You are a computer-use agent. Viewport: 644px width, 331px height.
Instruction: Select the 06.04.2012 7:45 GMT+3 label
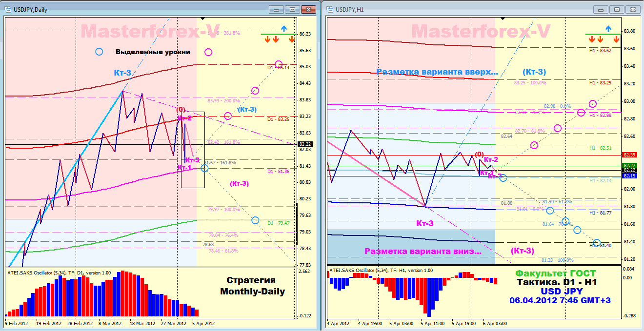click(x=560, y=300)
